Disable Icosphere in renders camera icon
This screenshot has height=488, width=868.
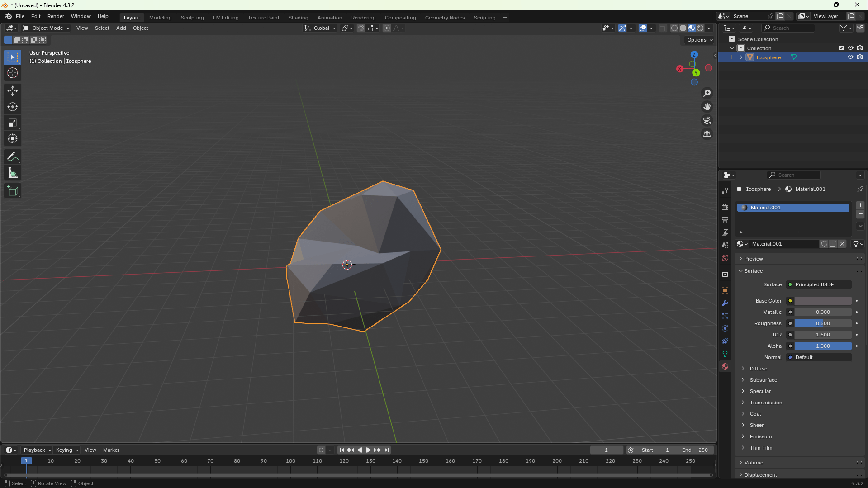click(x=859, y=57)
